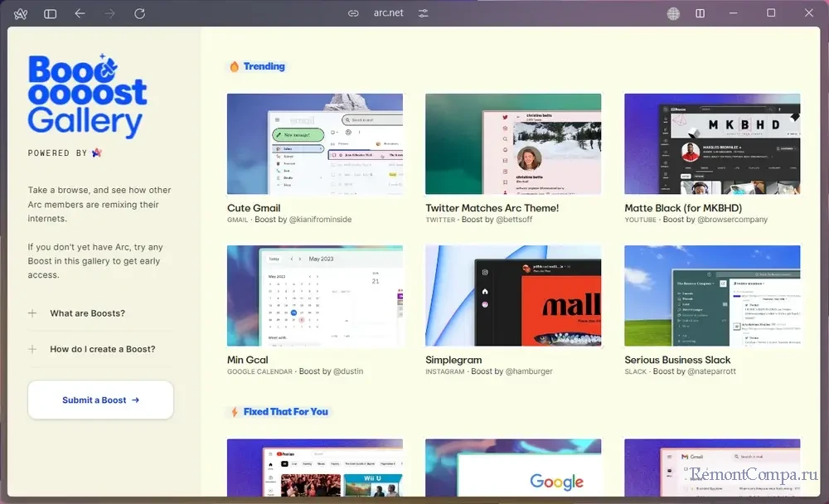Jump to the Trending section heading
This screenshot has width=829, height=504.
tap(263, 66)
